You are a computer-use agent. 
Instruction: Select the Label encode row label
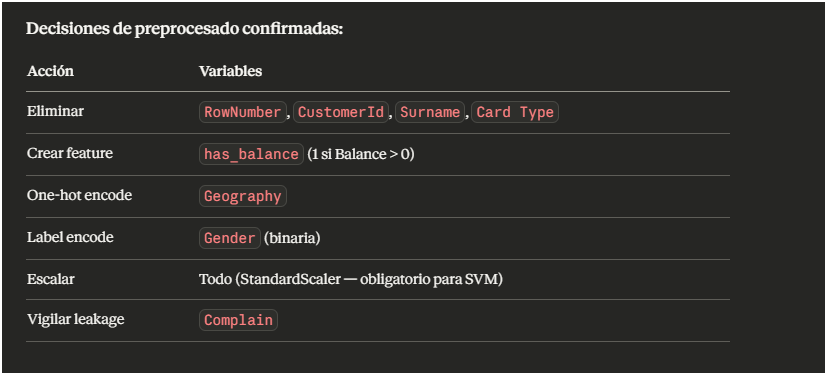[x=70, y=237]
